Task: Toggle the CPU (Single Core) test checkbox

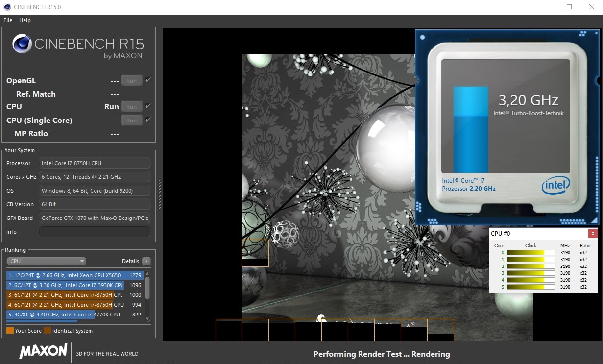Action: coord(148,120)
